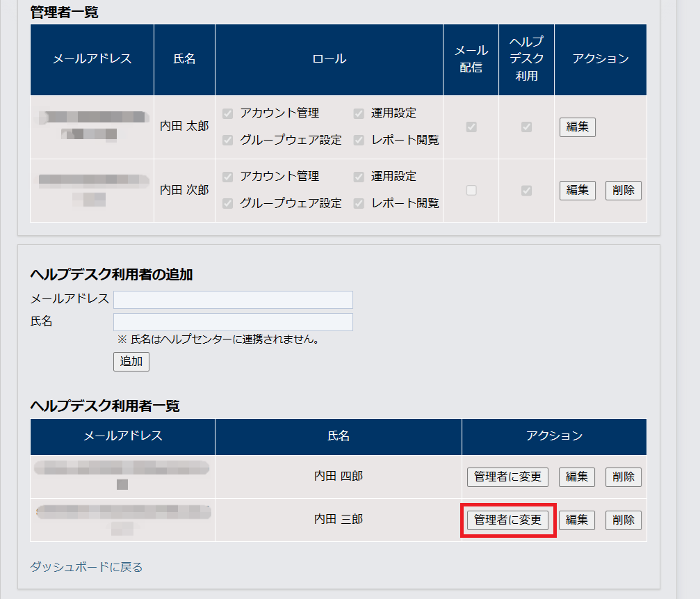
Task: Toggle アカウント管理 checkbox for 内田 太郎
Action: 227,113
